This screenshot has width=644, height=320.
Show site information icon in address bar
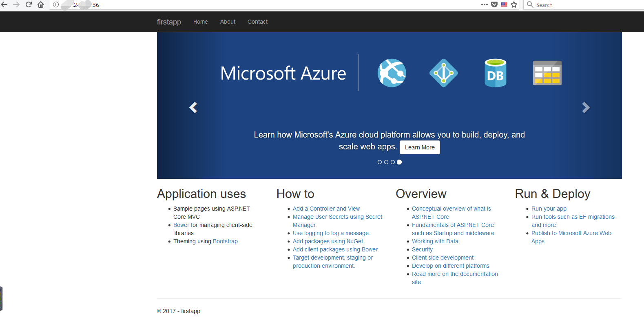[56, 4]
